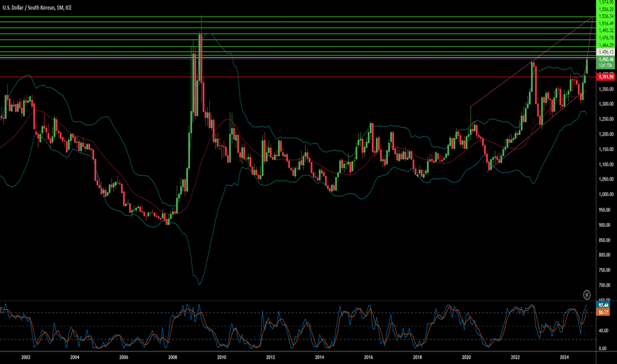Click the 1,476.78 price level label
Image resolution: width=617 pixels, height=364 pixels.
pyautogui.click(x=606, y=38)
